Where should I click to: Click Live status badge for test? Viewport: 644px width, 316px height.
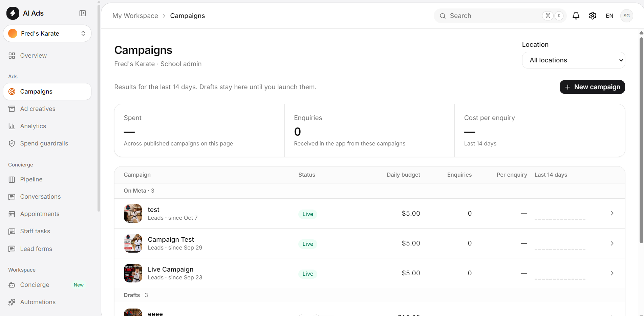308,214
